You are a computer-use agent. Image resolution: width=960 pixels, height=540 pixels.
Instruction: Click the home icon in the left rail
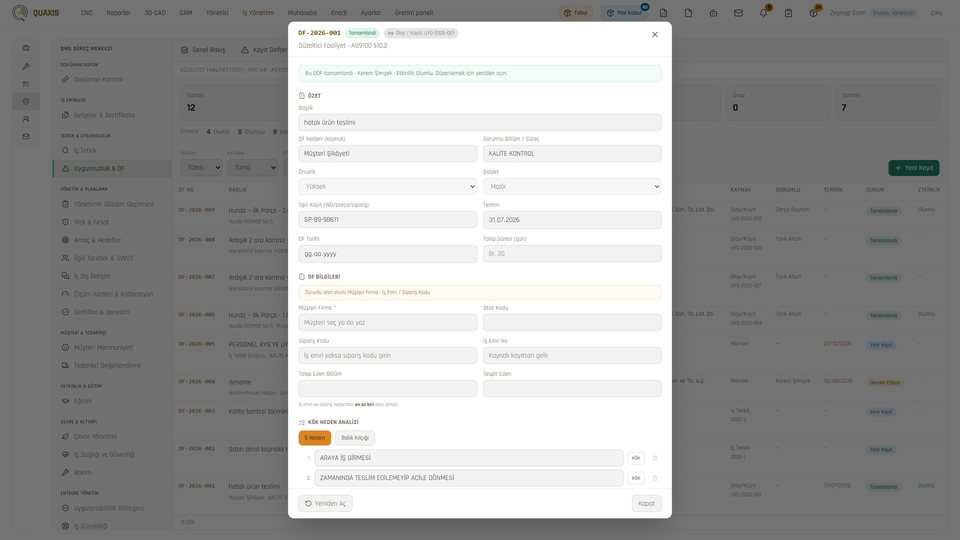26,48
